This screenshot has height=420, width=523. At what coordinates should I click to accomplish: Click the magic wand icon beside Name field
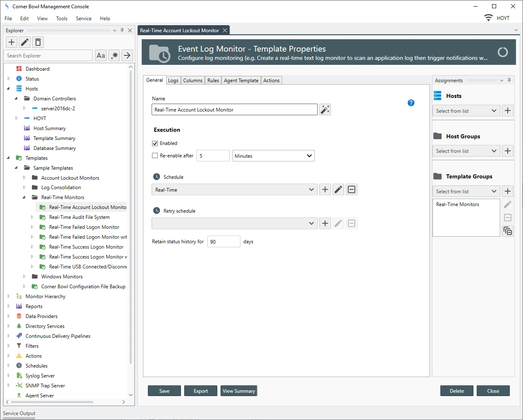point(325,109)
